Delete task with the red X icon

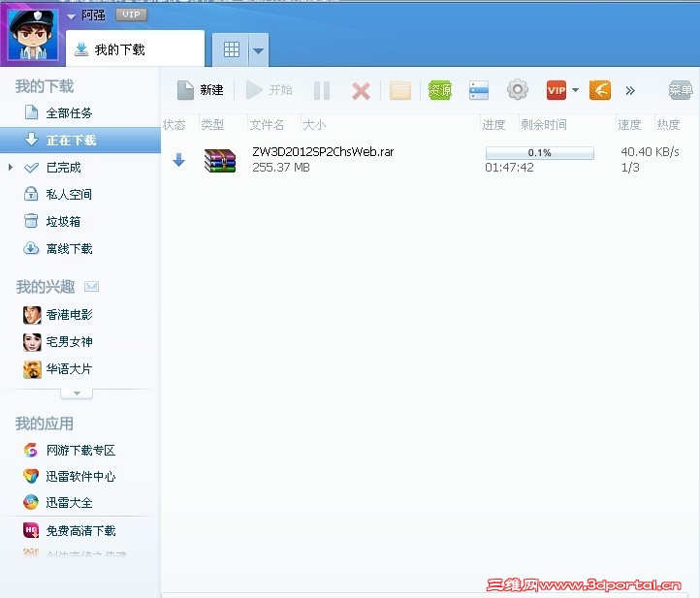(x=361, y=91)
